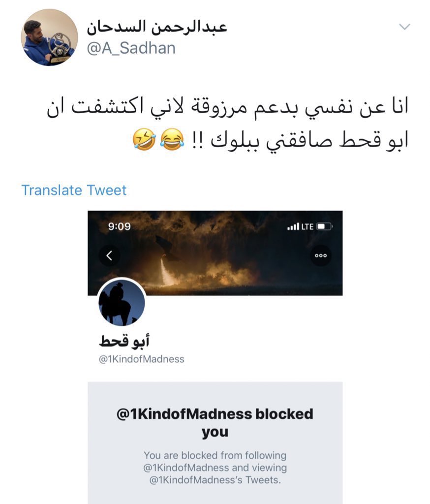The image size is (430, 504).
Task: Click the tears of joy emoji
Action: click(172, 139)
